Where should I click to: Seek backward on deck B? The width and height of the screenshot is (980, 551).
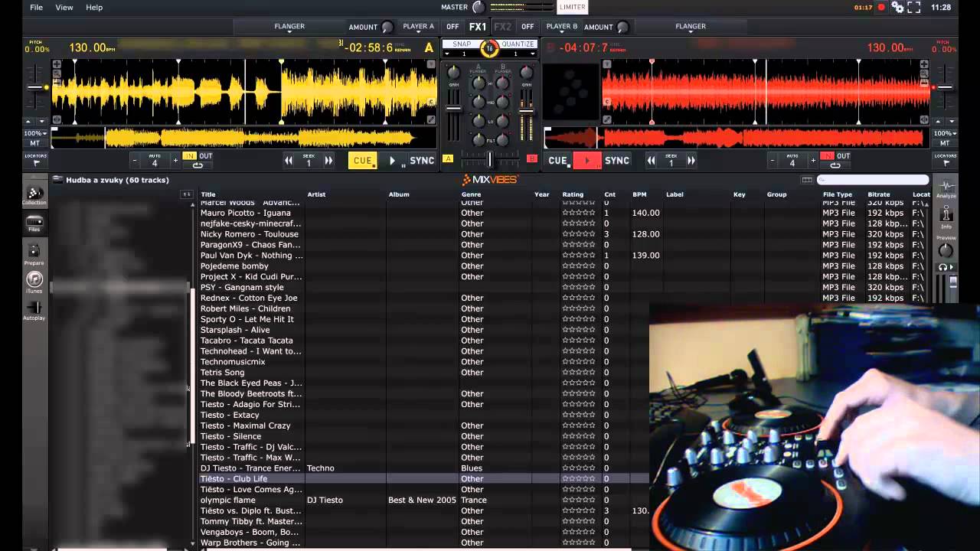pyautogui.click(x=652, y=161)
